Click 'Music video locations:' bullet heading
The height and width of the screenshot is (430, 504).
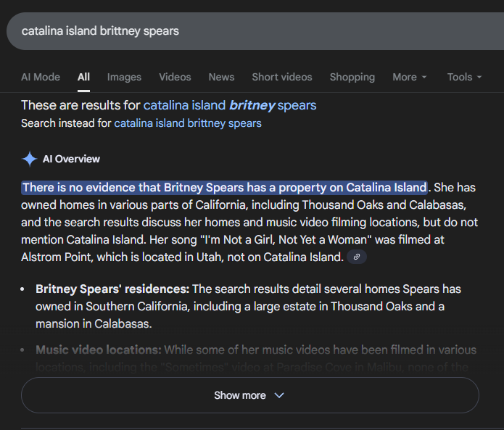[99, 350]
